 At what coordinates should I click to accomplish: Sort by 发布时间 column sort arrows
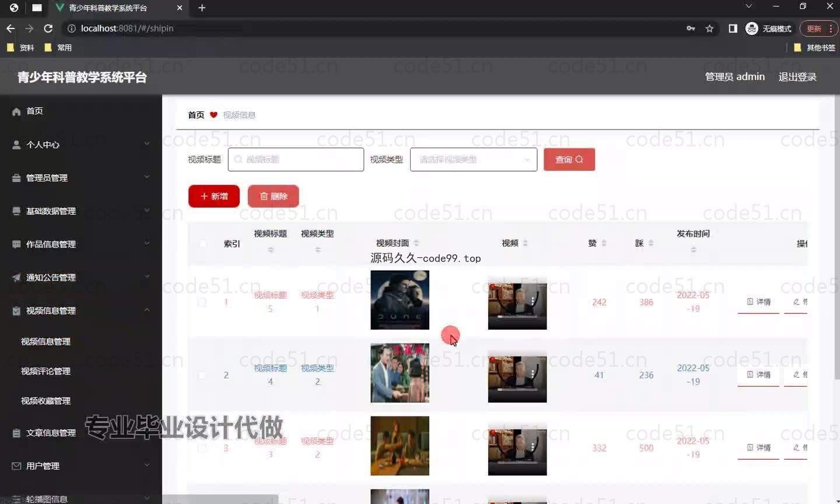coord(694,250)
